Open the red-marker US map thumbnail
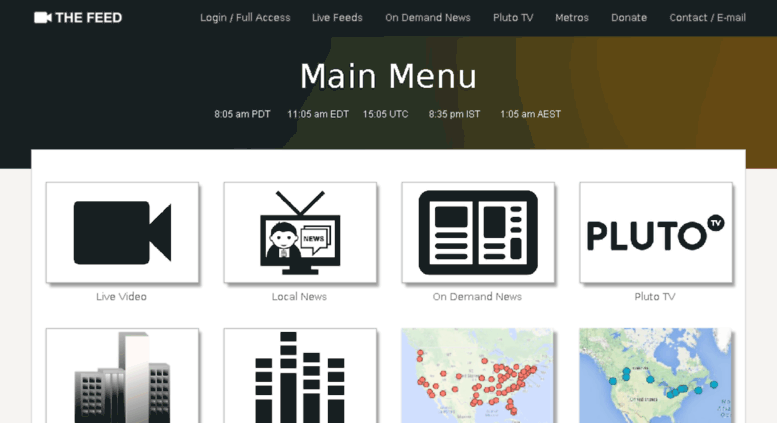The image size is (777, 423). coord(477,375)
